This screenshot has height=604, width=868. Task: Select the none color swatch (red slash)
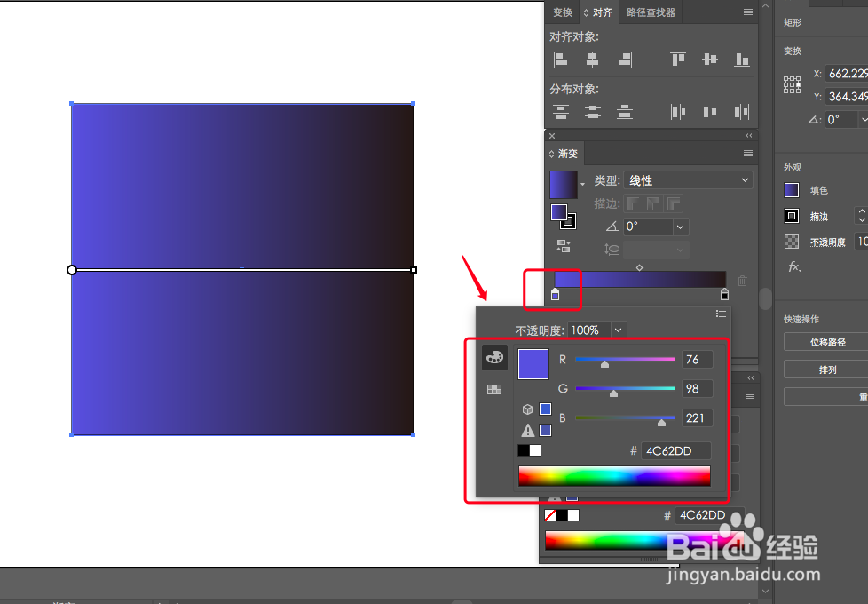pyautogui.click(x=549, y=515)
